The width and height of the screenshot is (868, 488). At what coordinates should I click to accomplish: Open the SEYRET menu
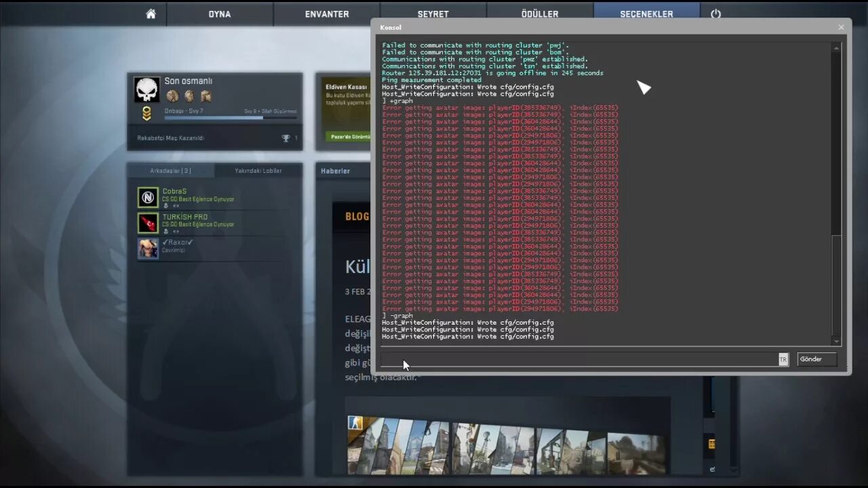[x=433, y=14]
